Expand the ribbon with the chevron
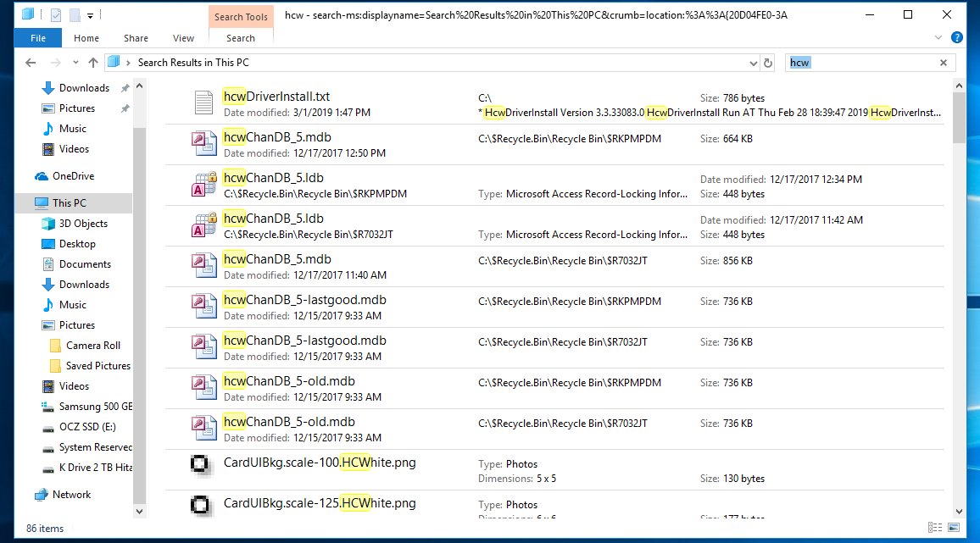 click(x=938, y=37)
